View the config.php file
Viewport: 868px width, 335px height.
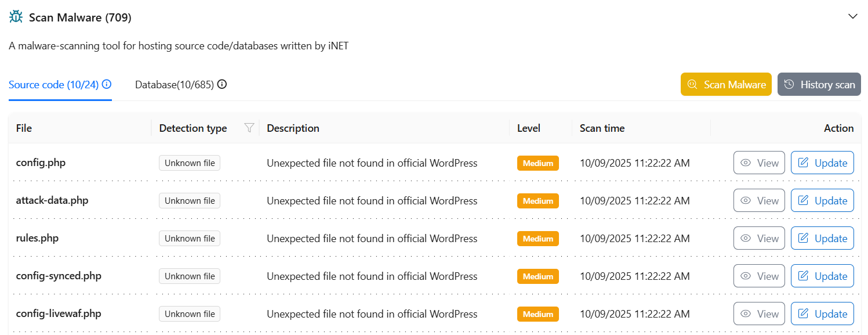[759, 163]
